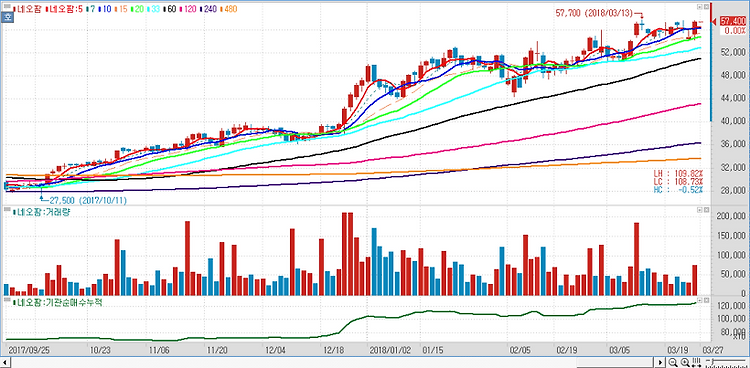Close the 기관순매수누적 panel
This screenshot has width=750, height=368.
(x=706, y=300)
